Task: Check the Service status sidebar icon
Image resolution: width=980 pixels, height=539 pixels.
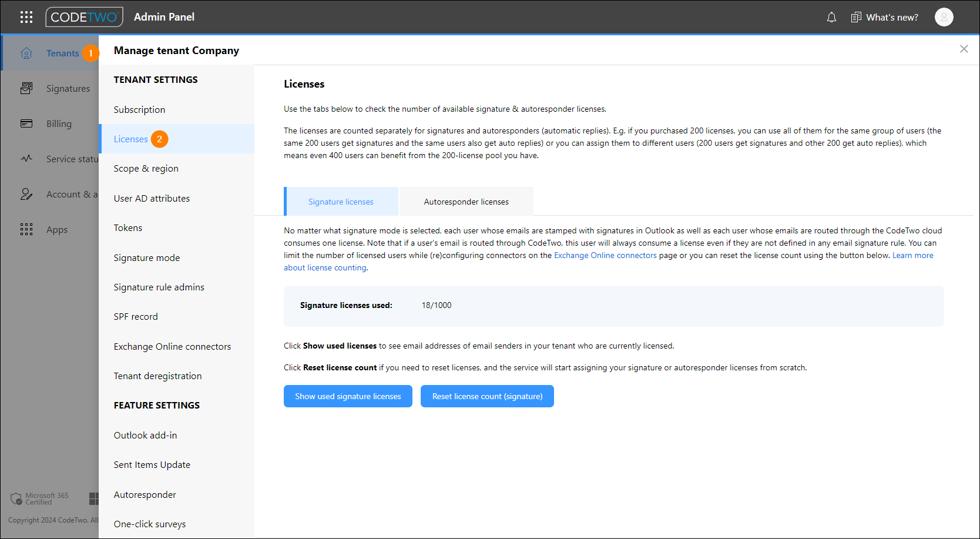Action: [x=26, y=159]
